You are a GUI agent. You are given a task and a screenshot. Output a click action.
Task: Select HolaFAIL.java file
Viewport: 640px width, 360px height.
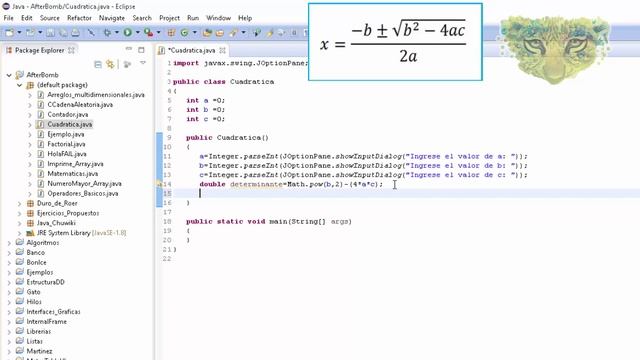[67, 154]
